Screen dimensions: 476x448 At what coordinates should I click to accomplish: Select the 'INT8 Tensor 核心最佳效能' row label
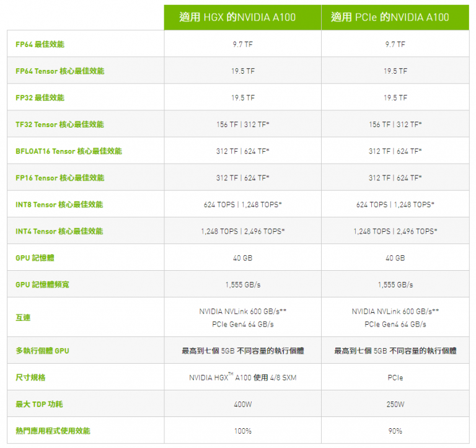click(x=59, y=204)
